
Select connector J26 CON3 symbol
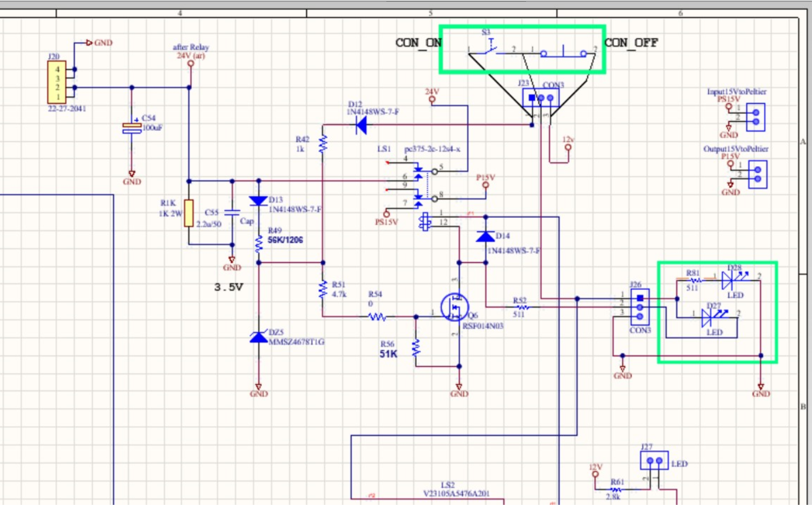coord(640,306)
